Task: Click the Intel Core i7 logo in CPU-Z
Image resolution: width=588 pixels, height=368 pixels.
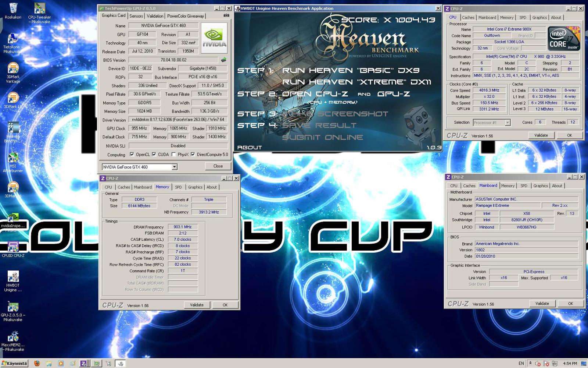Action: coord(564,38)
